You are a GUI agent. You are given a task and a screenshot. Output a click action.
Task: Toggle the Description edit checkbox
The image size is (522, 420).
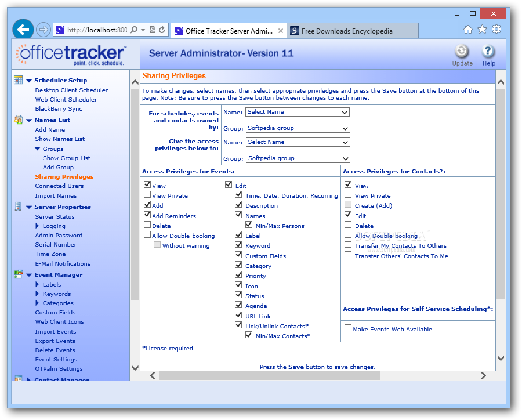pyautogui.click(x=238, y=205)
